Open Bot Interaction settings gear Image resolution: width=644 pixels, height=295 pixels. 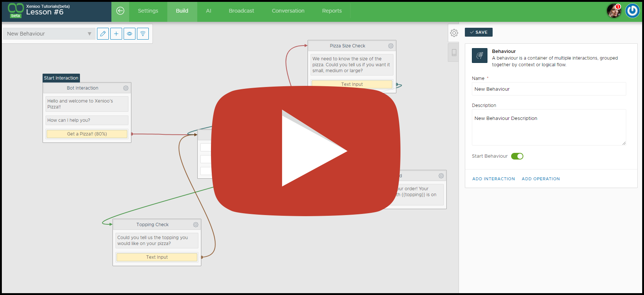coord(126,88)
